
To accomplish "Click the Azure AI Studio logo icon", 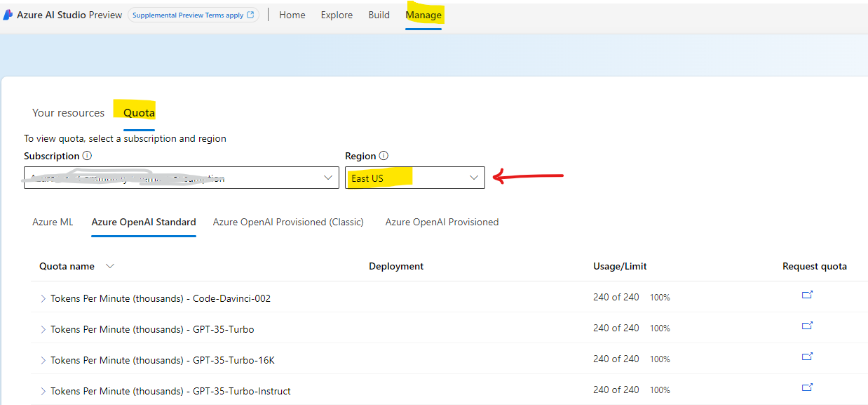I will point(8,15).
